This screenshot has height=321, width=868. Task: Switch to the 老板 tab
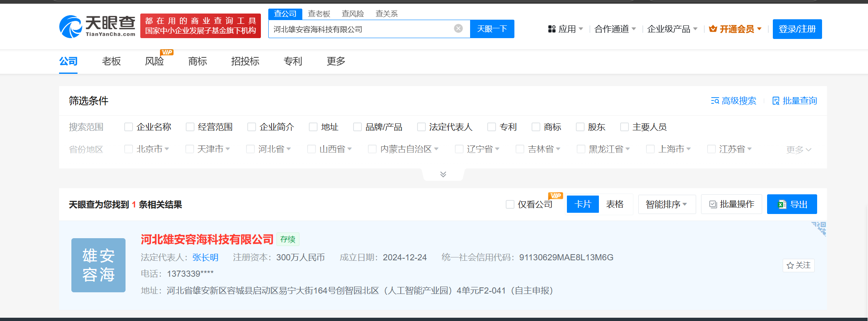tap(111, 61)
